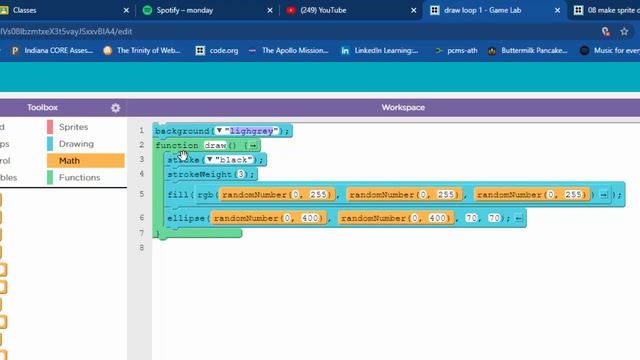The height and width of the screenshot is (360, 640).
Task: Open the stroke color dropdown arrow
Action: pyautogui.click(x=209, y=159)
